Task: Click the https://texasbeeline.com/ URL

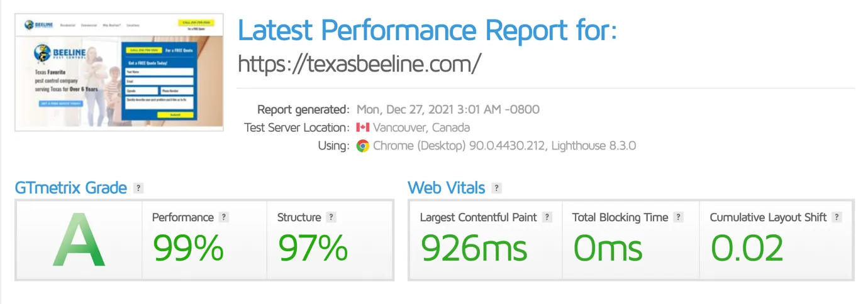Action: pyautogui.click(x=360, y=63)
